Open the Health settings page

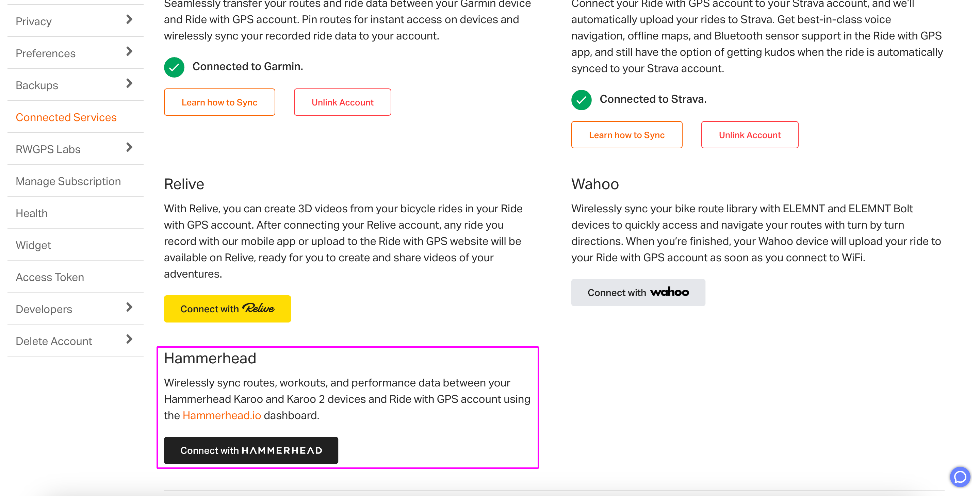click(x=32, y=213)
